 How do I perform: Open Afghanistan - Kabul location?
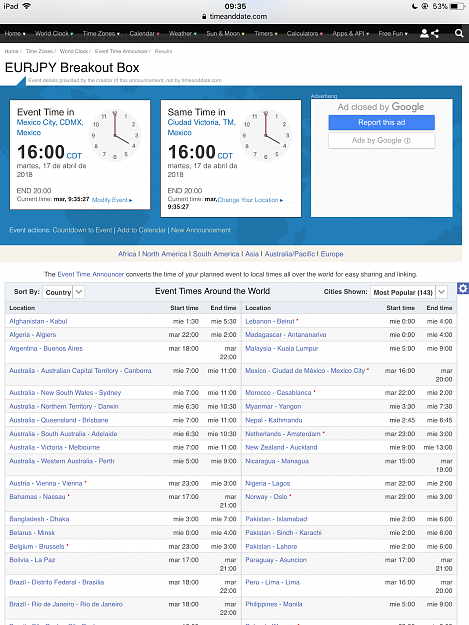[x=38, y=321]
